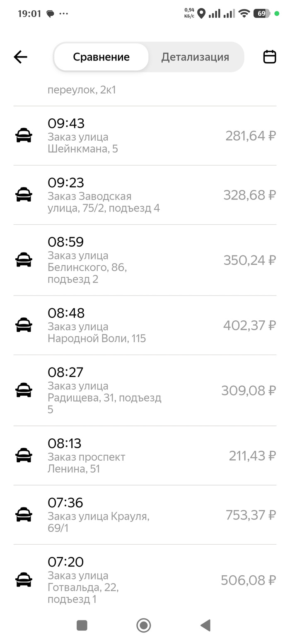Tap taxi icon for 09:43 order

pos(24,136)
